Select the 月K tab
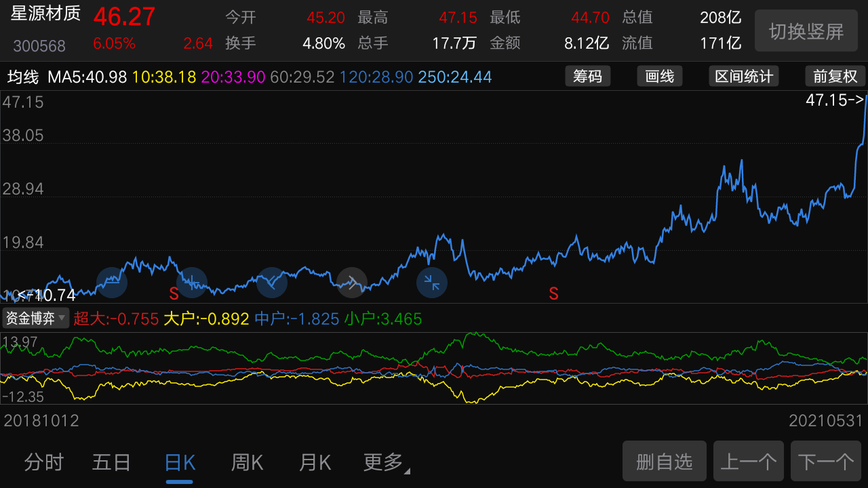868x488 pixels. (315, 462)
